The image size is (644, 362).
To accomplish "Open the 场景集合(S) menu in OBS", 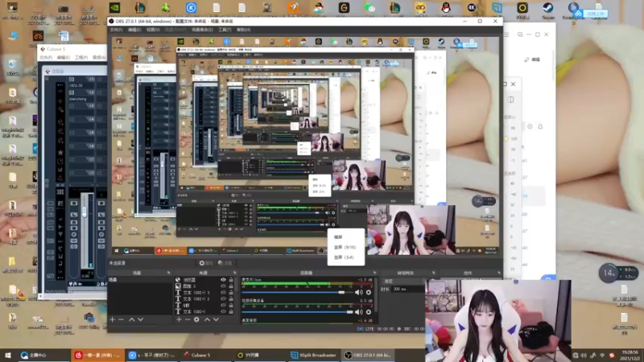I will 202,30.
